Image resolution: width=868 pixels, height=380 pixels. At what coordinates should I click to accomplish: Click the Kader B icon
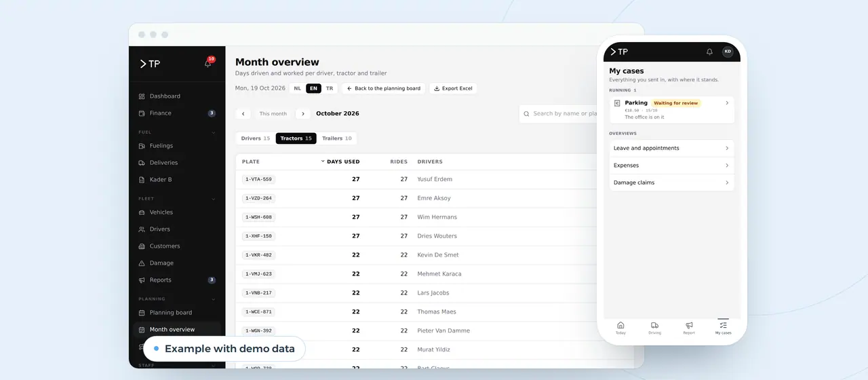[142, 180]
